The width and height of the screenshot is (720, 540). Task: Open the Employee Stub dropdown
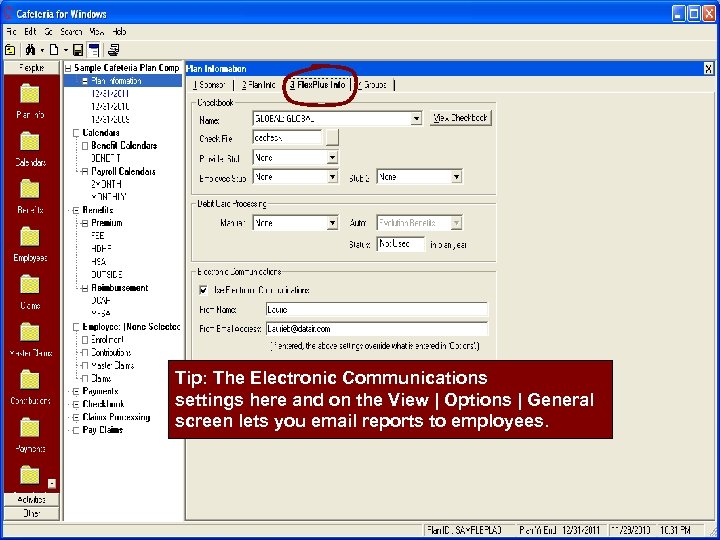(x=332, y=177)
